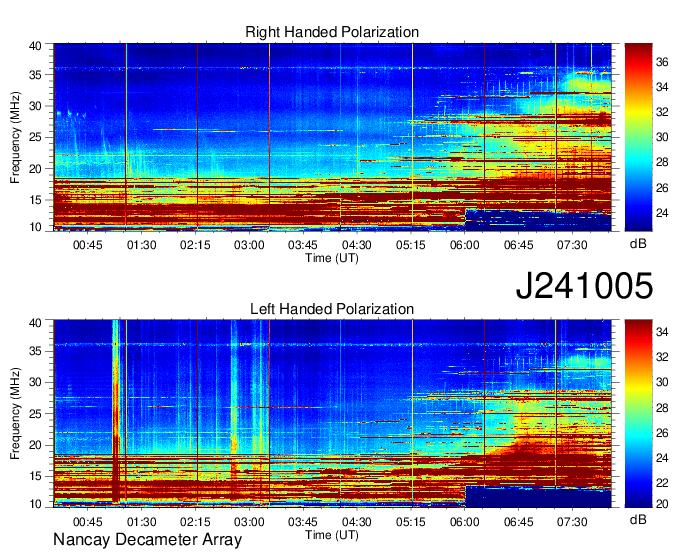Click the 04:30 time tick on the Right Handed plot

(x=357, y=245)
